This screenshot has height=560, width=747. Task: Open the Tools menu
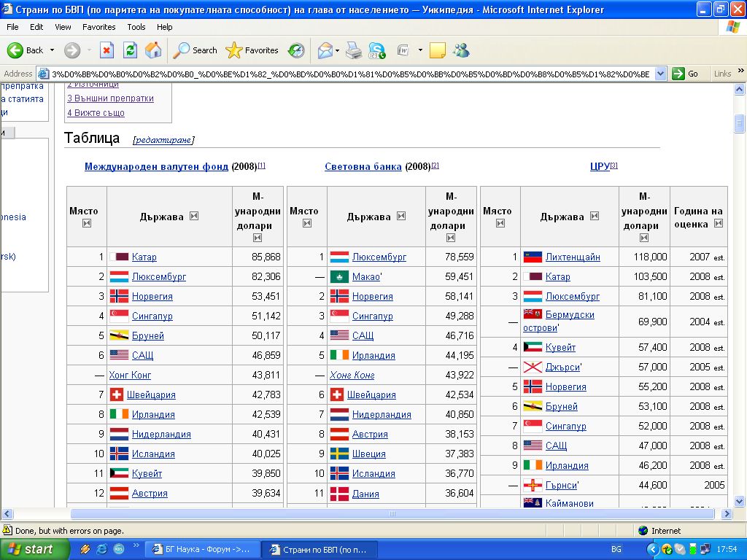[x=136, y=27]
